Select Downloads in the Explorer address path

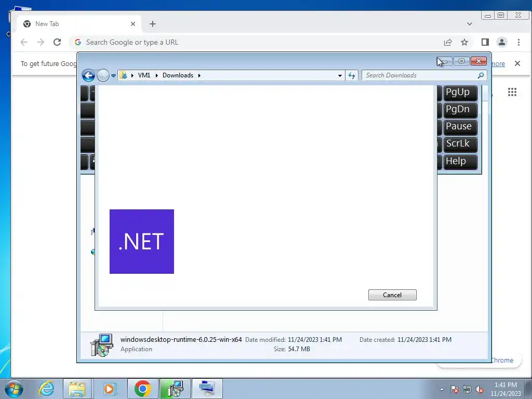[178, 75]
